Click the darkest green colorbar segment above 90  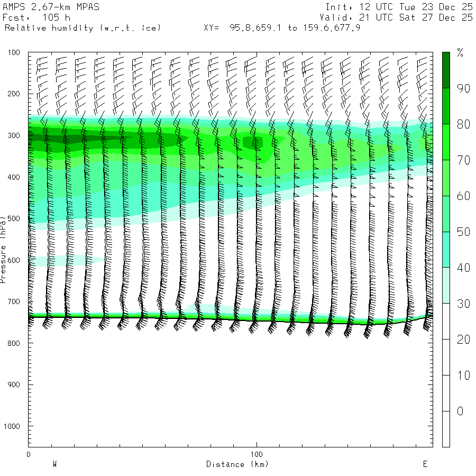(446, 70)
